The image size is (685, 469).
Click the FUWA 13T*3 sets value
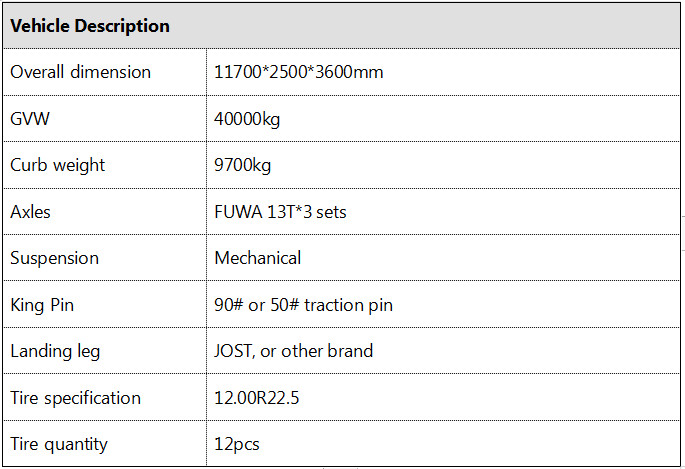(x=281, y=212)
